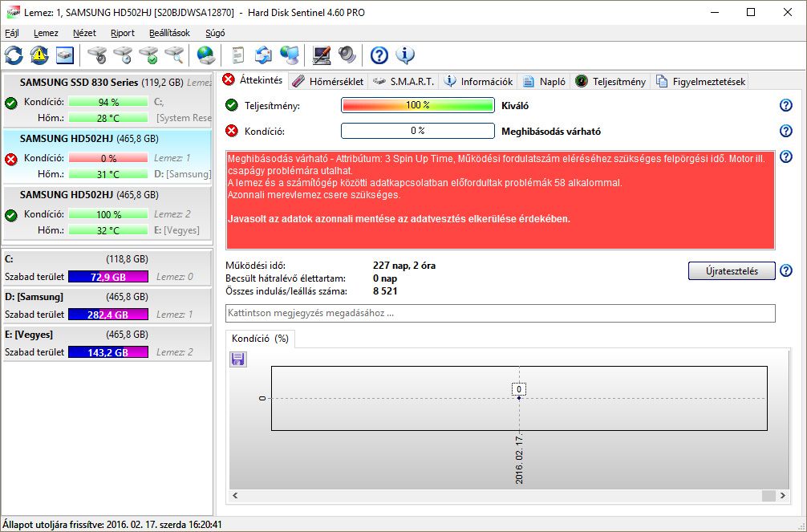Click the 227 nap, 2 óra value
The image size is (807, 532).
[x=404, y=266]
